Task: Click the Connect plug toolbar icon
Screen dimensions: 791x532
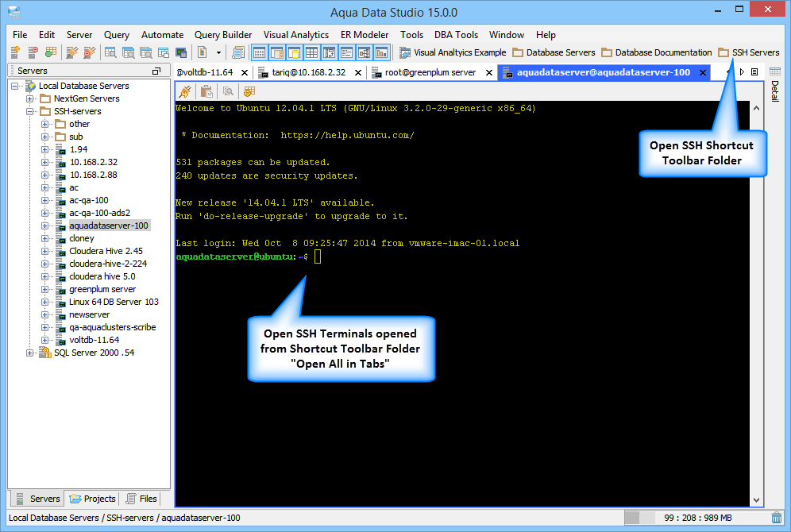Action: pos(72,52)
